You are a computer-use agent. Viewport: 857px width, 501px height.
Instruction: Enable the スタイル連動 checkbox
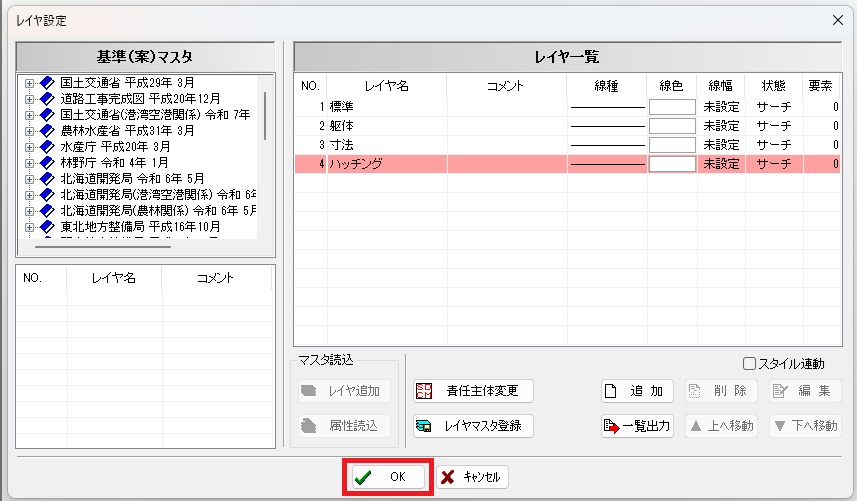tap(749, 363)
